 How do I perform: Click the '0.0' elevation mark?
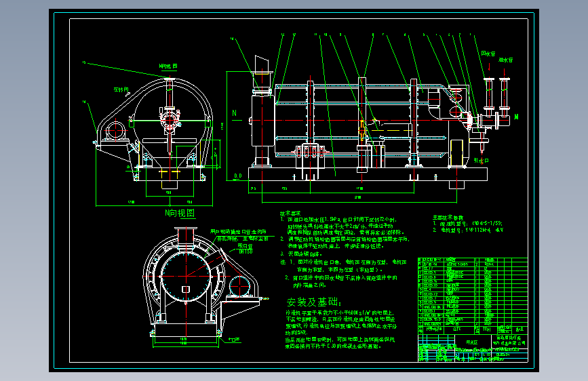(238, 176)
